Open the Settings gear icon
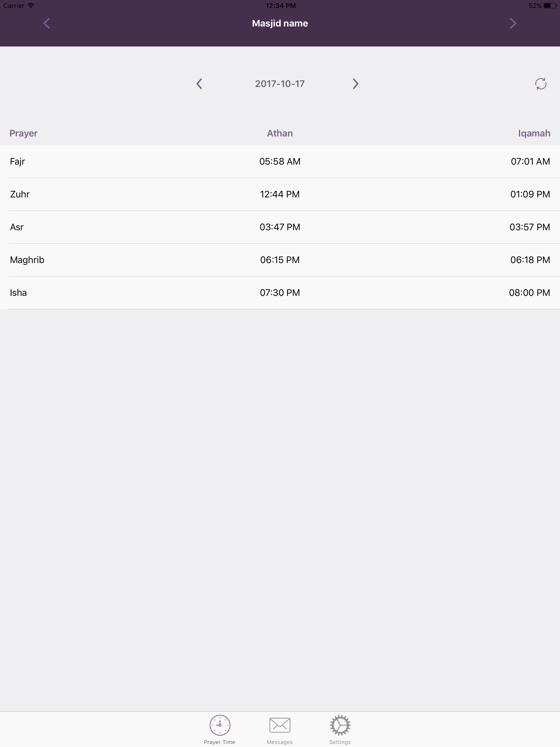 (x=340, y=725)
